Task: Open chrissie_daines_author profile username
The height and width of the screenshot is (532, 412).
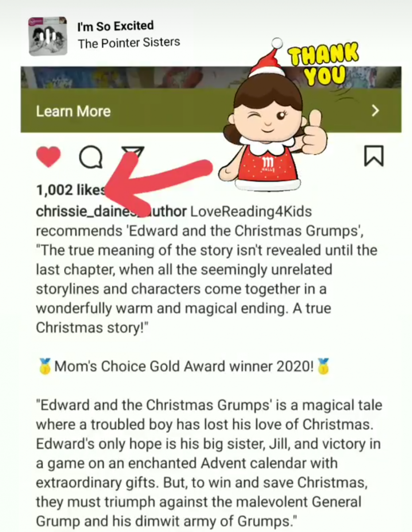Action: coord(111,212)
